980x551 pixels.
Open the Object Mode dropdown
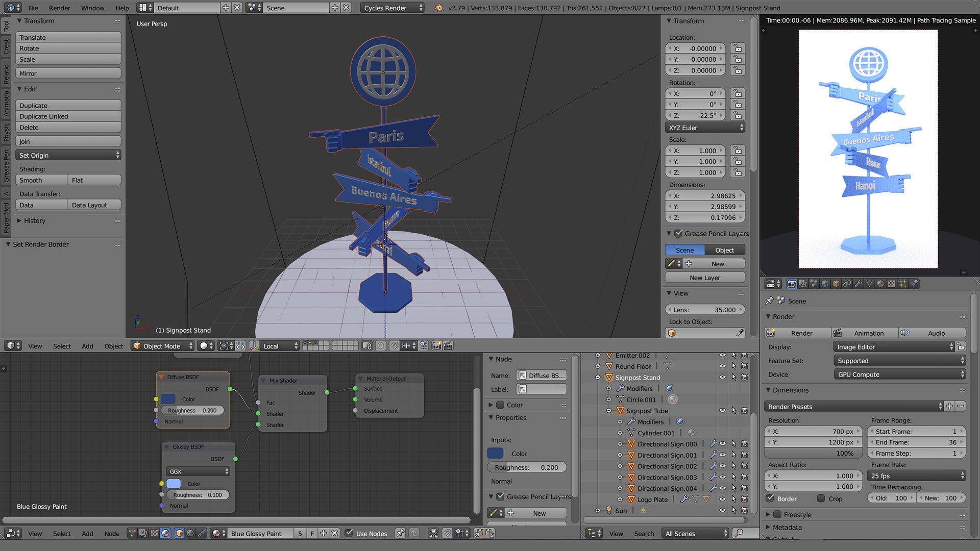(x=163, y=346)
